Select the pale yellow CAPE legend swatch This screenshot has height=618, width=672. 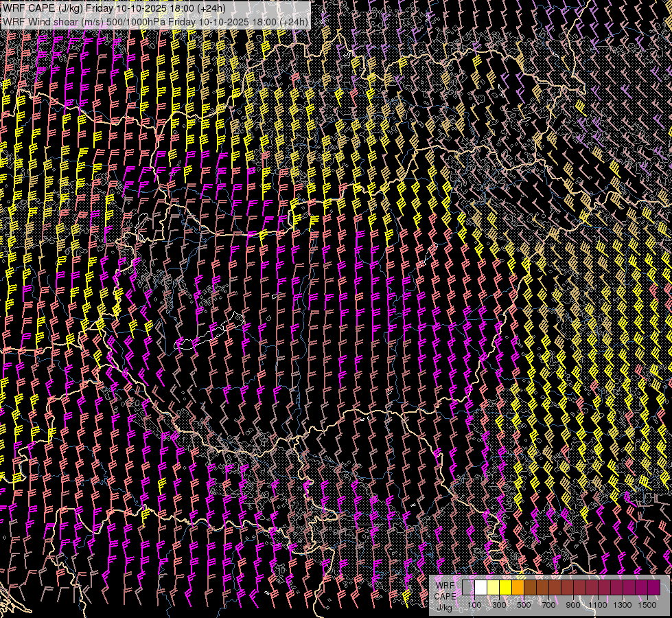click(494, 587)
